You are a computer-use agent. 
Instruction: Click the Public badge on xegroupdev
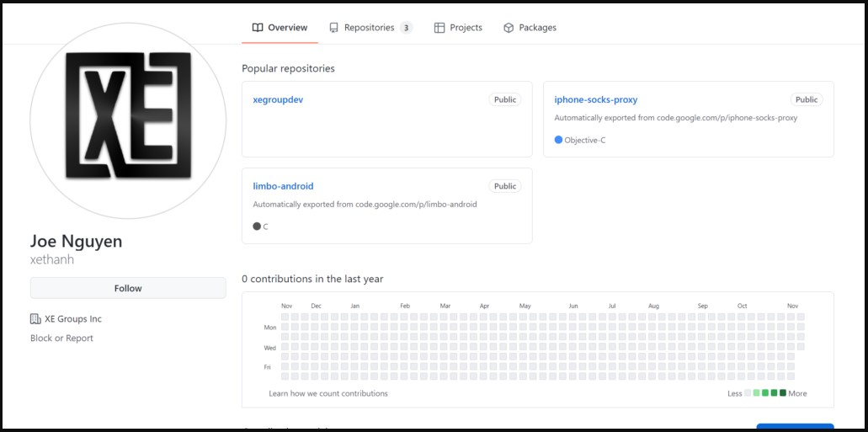(x=505, y=99)
